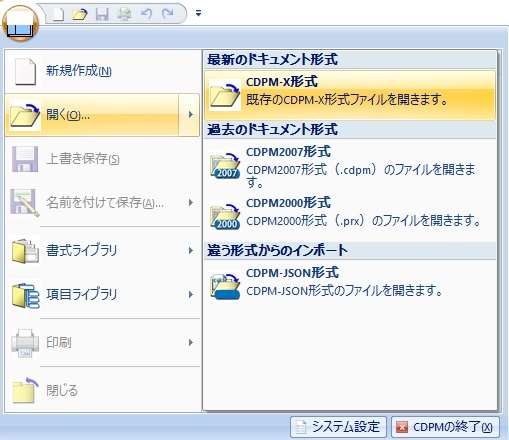Click the 最新のドキュメント形式 section header
Viewport: 509px width, 440px height.
point(350,60)
